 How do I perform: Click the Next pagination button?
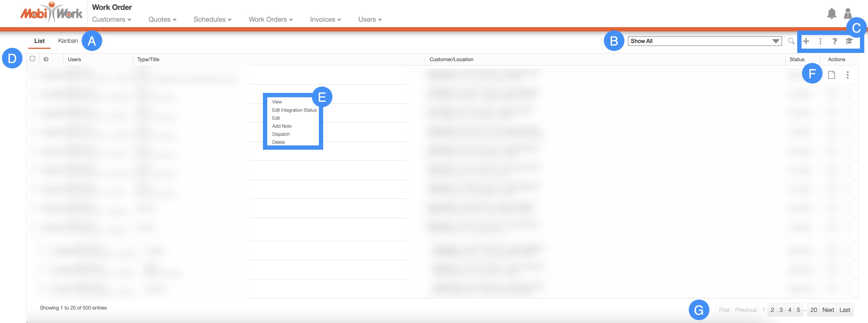828,310
